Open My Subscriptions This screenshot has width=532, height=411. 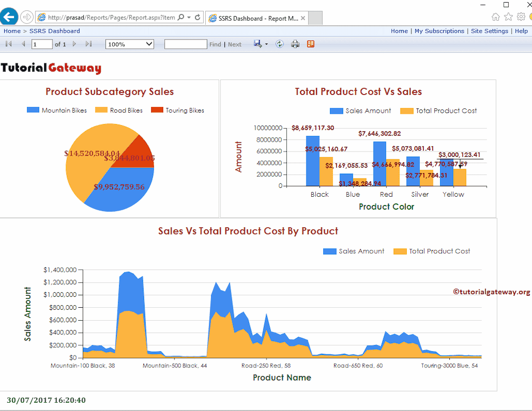tap(439, 31)
